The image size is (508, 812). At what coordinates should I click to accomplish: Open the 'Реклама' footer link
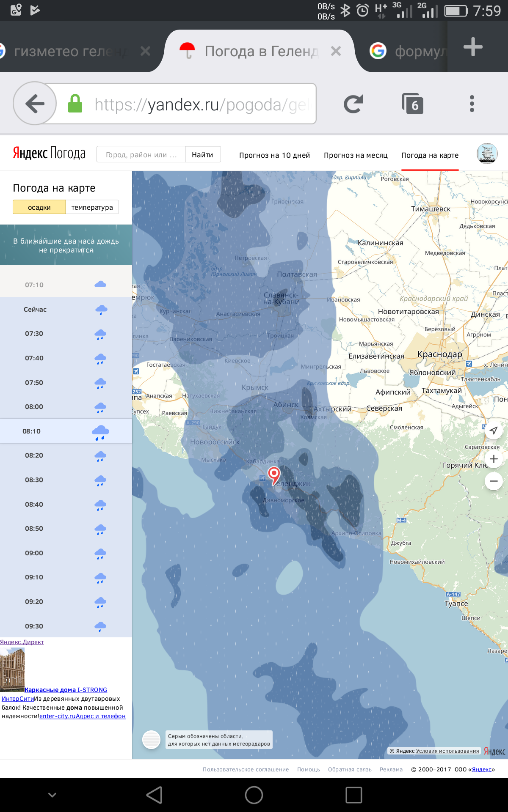click(x=391, y=769)
